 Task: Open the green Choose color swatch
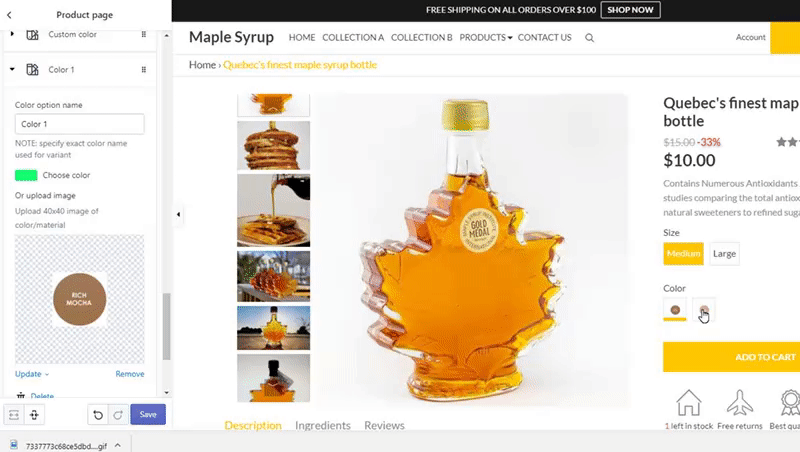coord(26,175)
